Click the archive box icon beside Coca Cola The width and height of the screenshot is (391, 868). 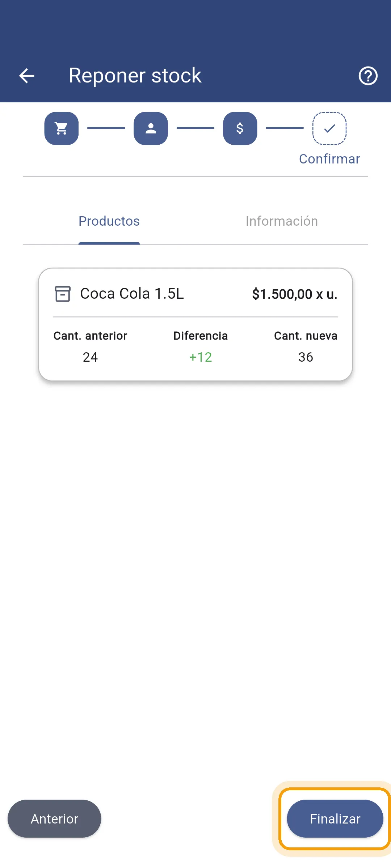point(63,294)
